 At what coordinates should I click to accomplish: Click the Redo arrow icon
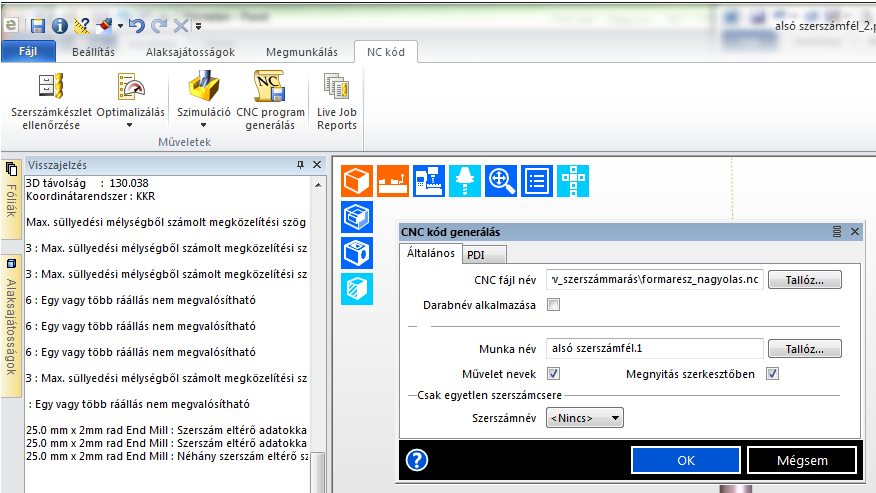[x=159, y=25]
